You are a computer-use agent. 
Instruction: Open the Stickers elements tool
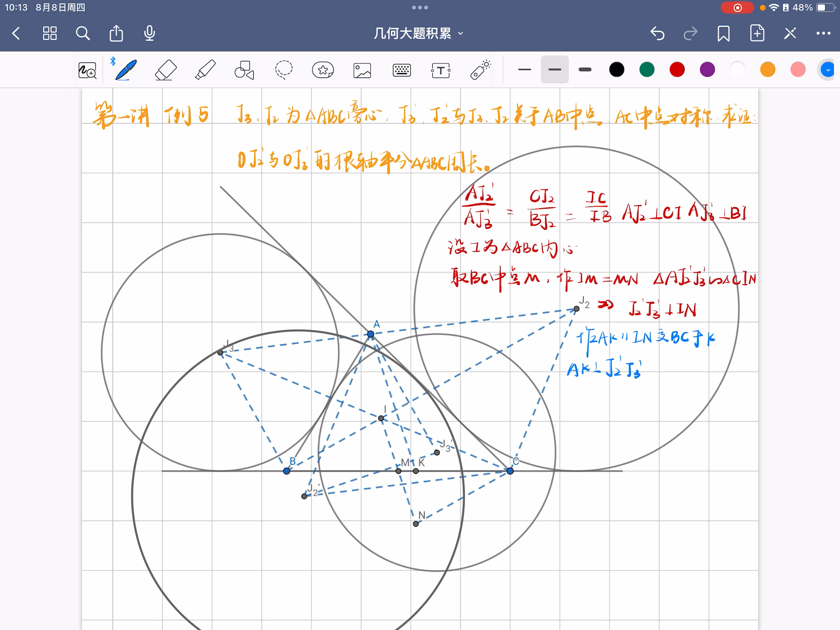(x=323, y=70)
